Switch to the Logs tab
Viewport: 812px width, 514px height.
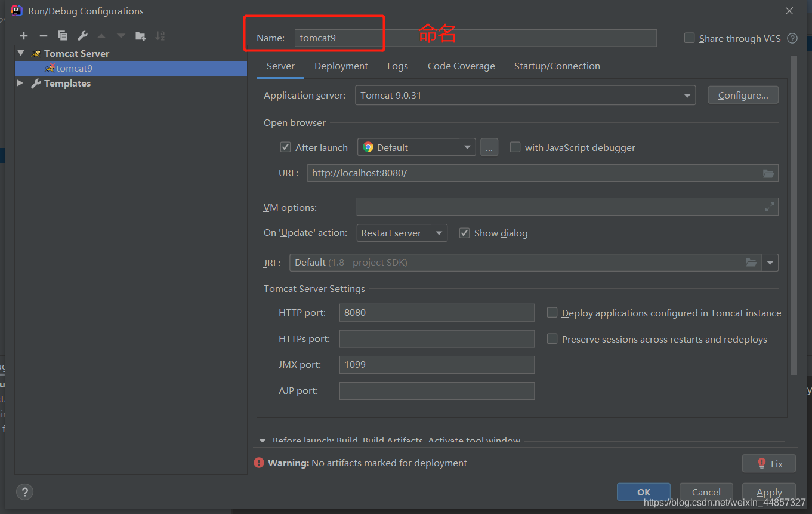[397, 66]
